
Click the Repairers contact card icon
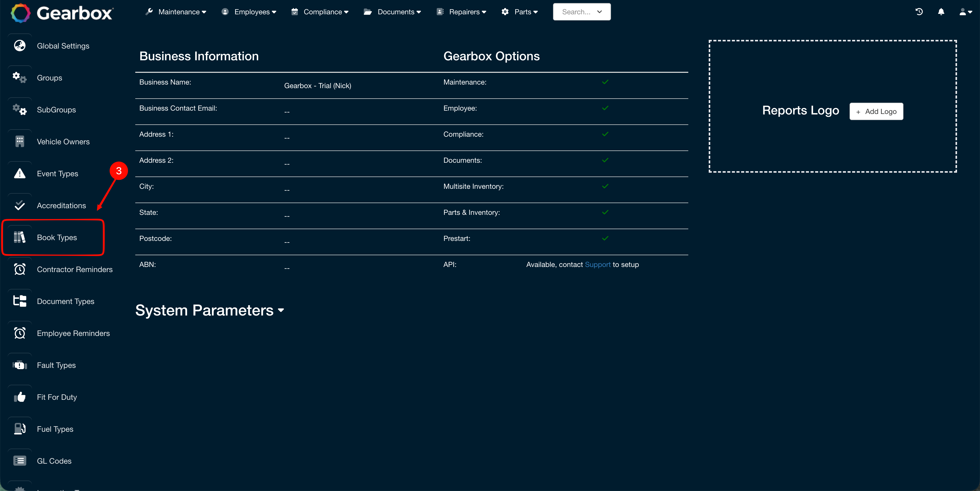click(x=440, y=12)
